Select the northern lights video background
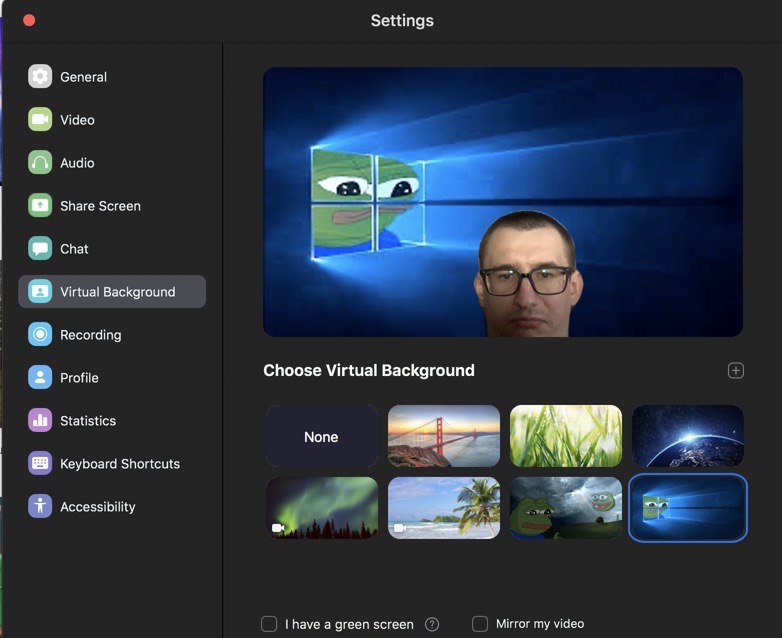 322,508
